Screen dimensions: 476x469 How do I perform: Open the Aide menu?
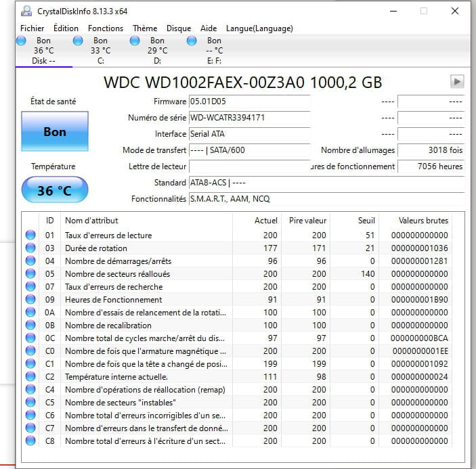coord(209,28)
